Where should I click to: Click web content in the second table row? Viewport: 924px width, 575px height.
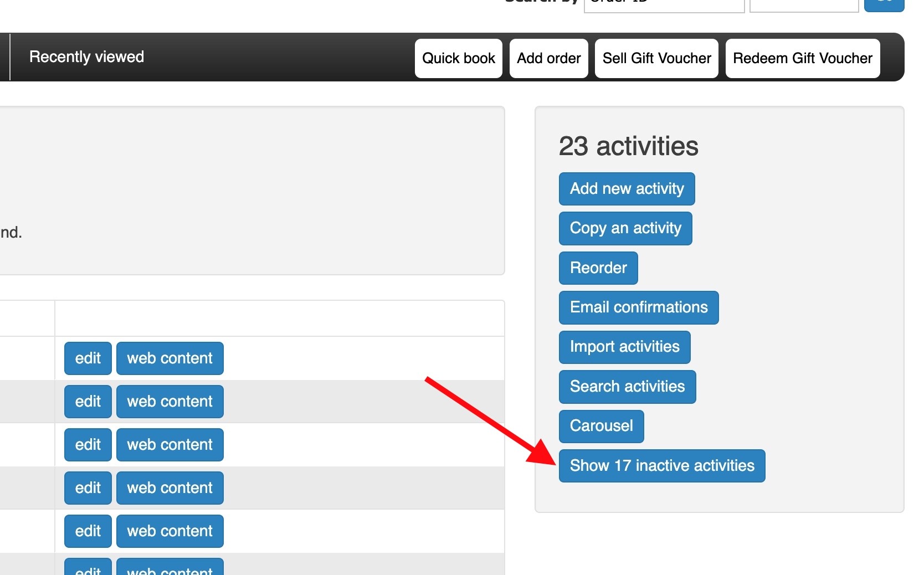pyautogui.click(x=170, y=402)
